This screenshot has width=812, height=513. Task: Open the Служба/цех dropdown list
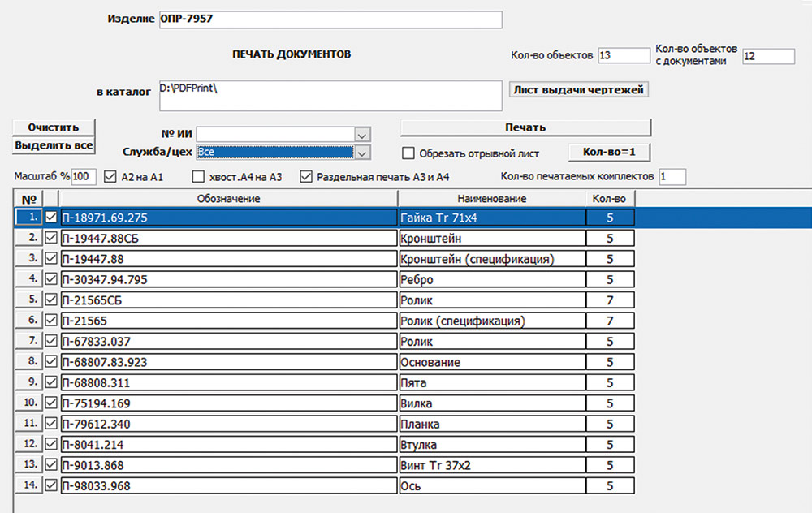pyautogui.click(x=362, y=152)
